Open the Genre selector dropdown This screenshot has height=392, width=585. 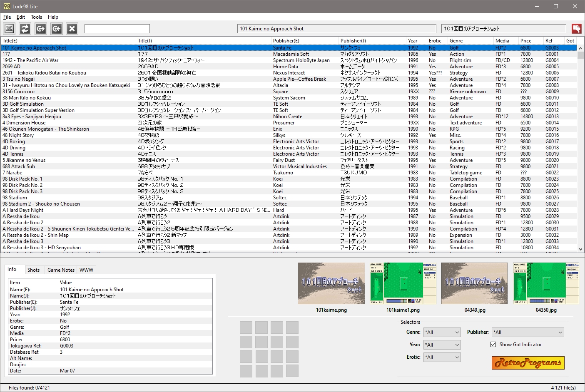click(x=442, y=332)
